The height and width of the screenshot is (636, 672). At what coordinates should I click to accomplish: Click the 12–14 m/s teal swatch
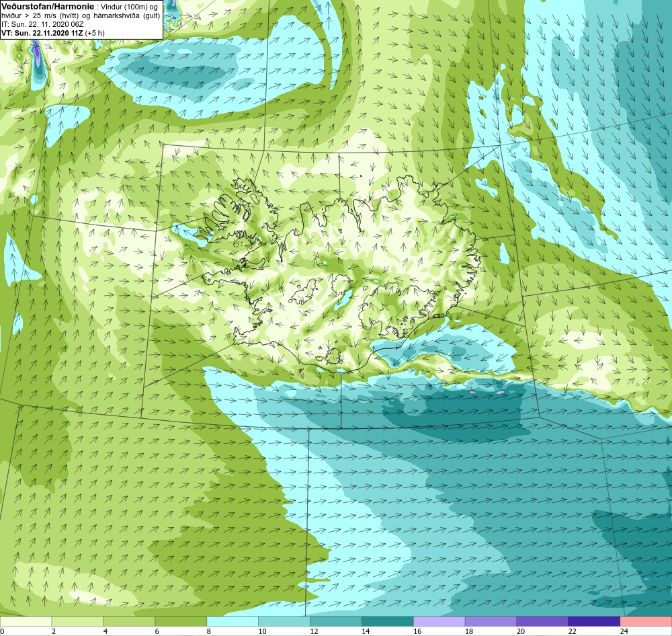tap(336, 621)
